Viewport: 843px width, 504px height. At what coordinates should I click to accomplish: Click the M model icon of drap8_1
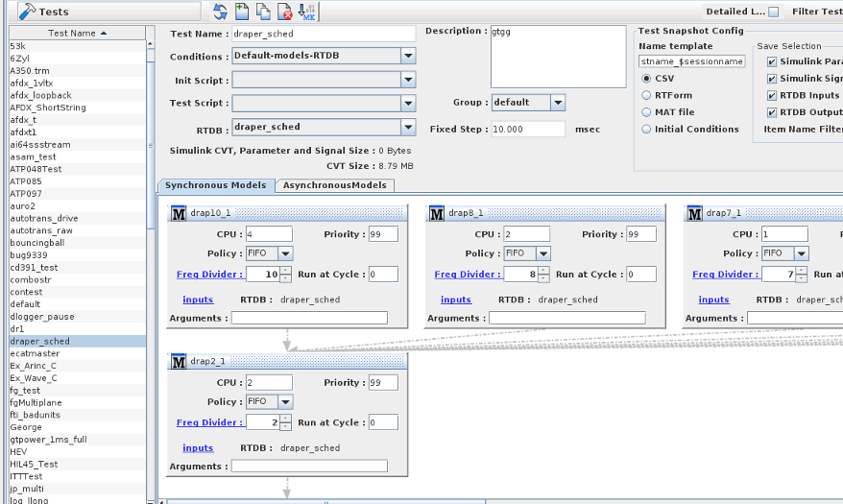437,214
